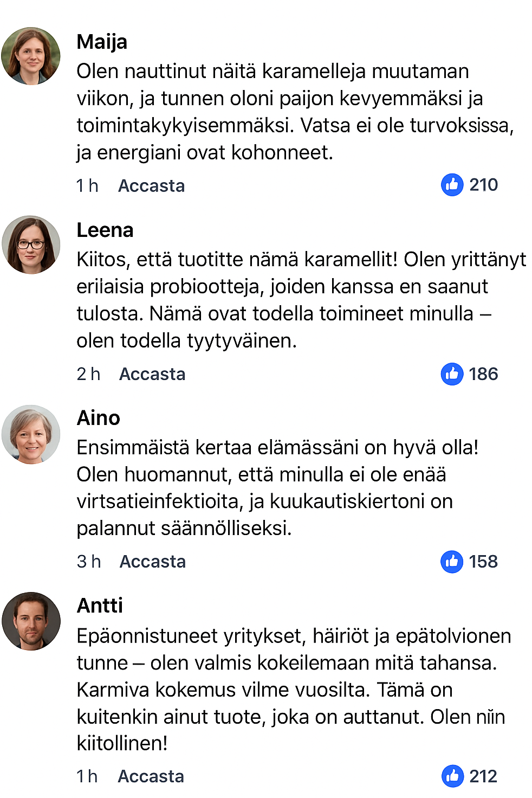Click Antti's profile avatar
This screenshot has height=798, width=532.
31,621
